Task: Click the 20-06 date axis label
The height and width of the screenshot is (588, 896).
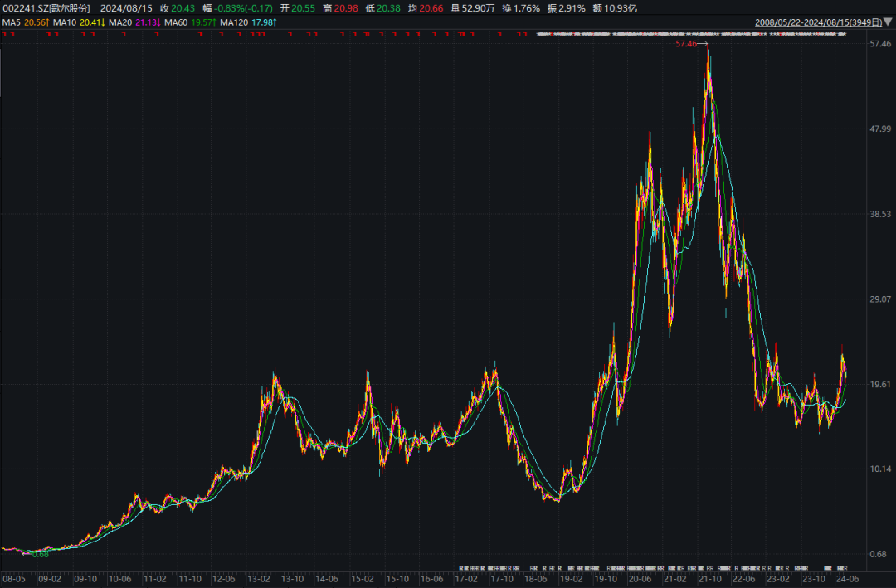Action: click(640, 579)
